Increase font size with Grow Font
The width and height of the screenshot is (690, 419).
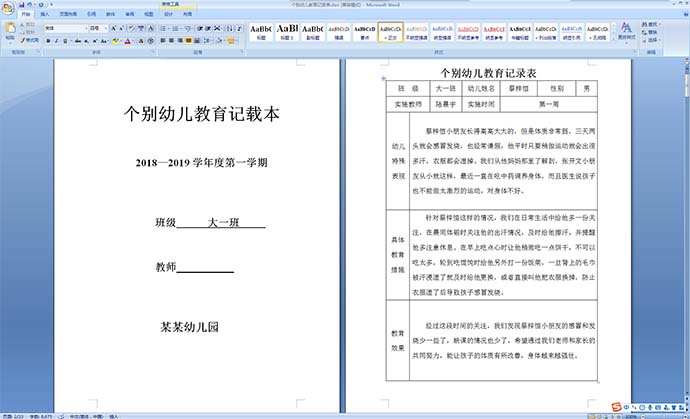tap(114, 28)
